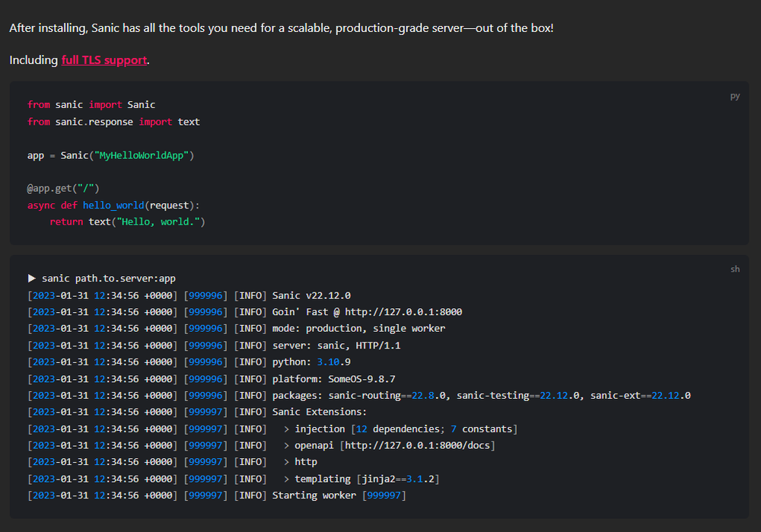This screenshot has width=761, height=532.
Task: Click the log message "Starting worker [999997]"
Action: [339, 495]
